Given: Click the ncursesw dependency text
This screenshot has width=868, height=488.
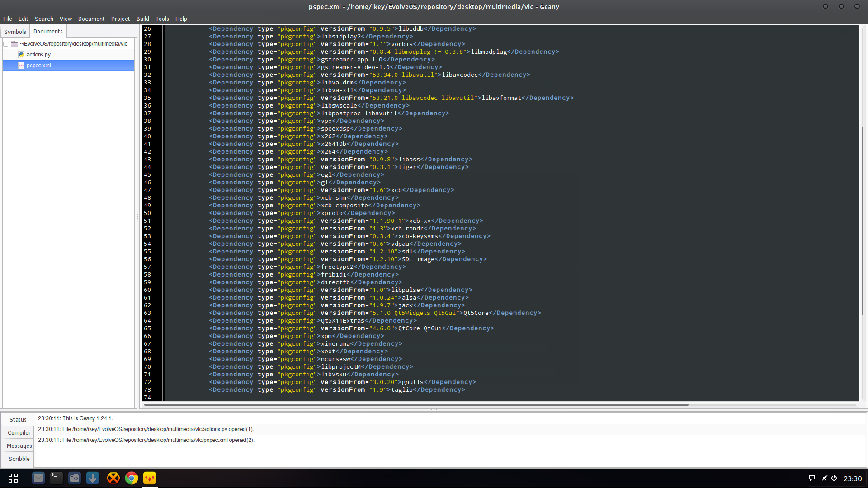Looking at the screenshot, I should click(335, 359).
